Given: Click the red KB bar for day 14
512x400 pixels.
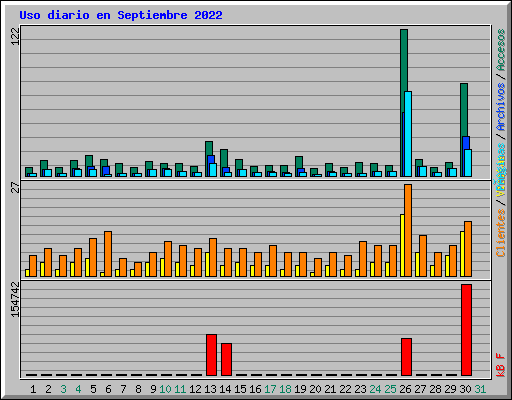Looking at the screenshot, I should tap(226, 359).
